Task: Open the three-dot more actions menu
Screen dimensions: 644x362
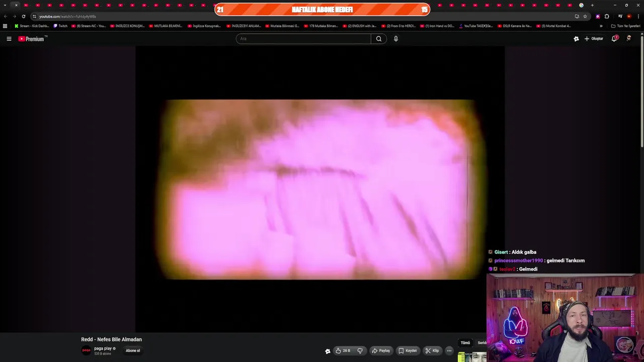Action: click(449, 351)
